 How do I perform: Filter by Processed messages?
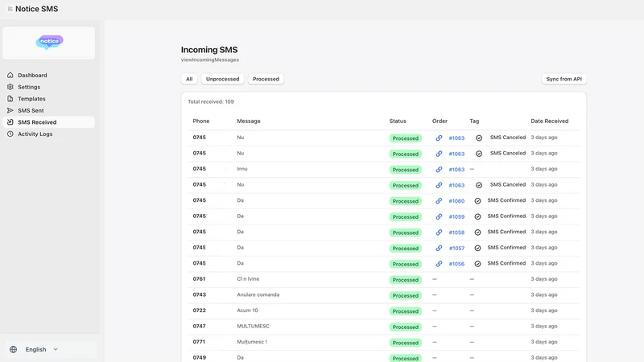coord(266,79)
